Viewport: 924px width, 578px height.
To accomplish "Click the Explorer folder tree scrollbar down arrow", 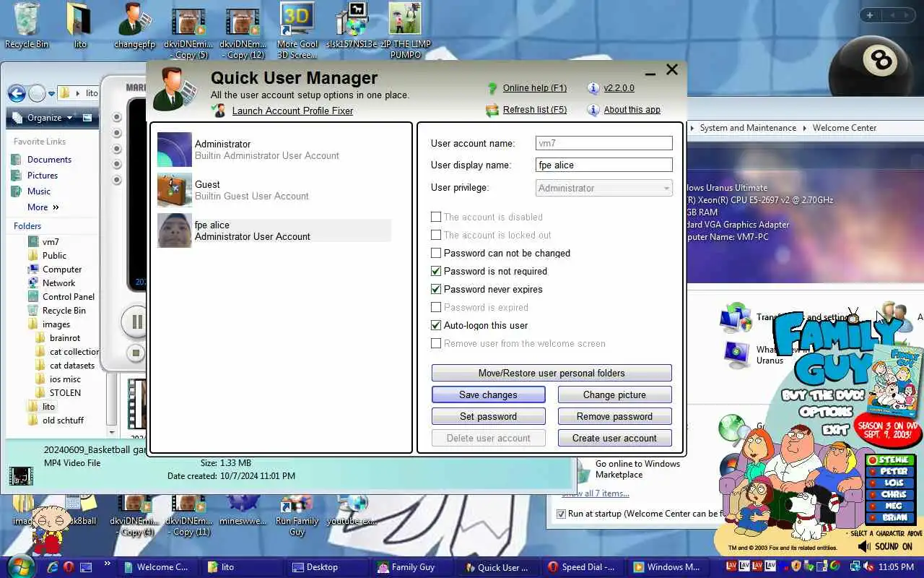I will (111, 431).
